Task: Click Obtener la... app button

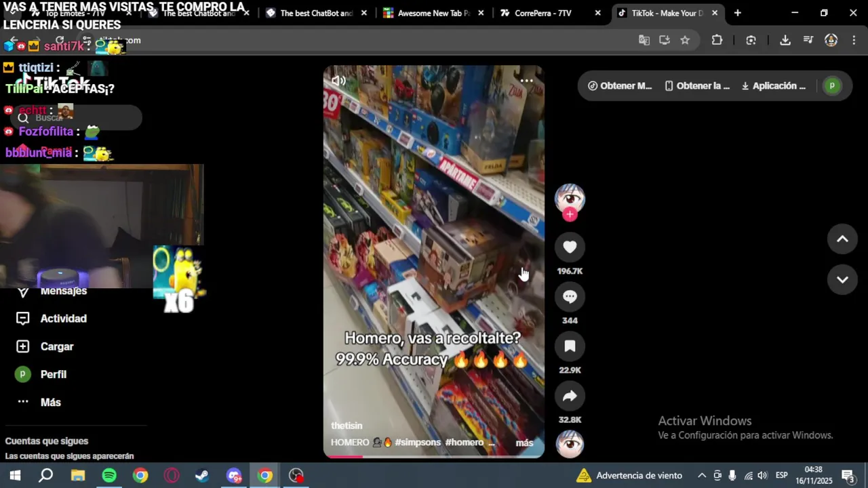Action: [697, 86]
